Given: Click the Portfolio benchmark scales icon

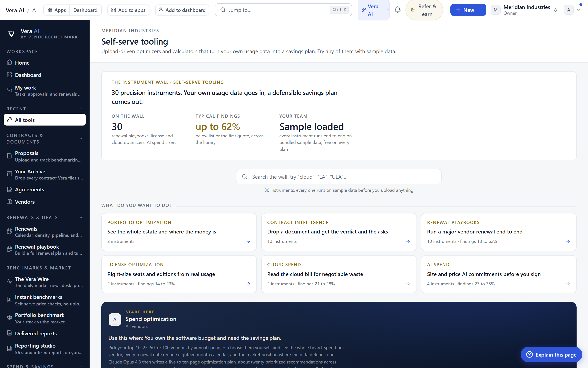Looking at the screenshot, I should (x=9, y=318).
